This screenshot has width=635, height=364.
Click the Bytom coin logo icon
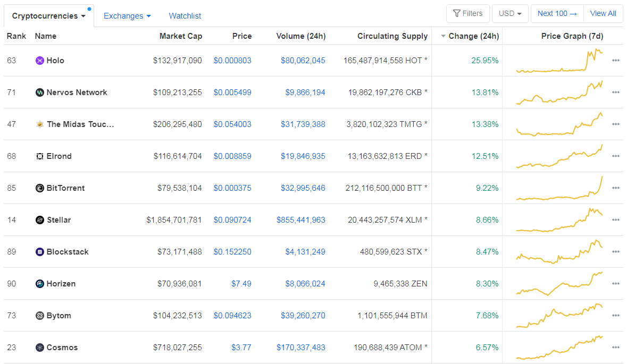coord(40,316)
